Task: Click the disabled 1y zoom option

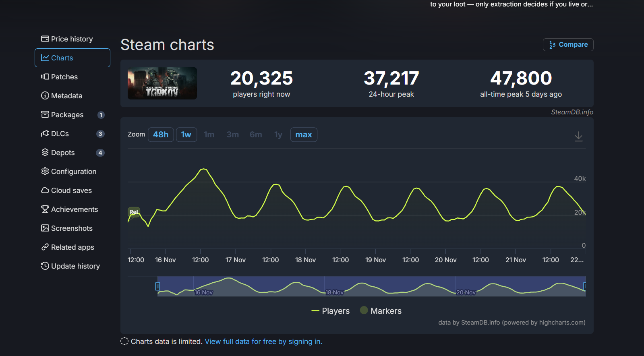Action: pyautogui.click(x=278, y=135)
